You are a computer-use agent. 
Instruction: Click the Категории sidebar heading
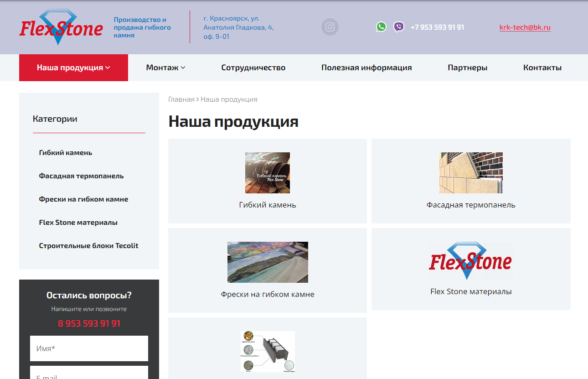click(x=55, y=119)
